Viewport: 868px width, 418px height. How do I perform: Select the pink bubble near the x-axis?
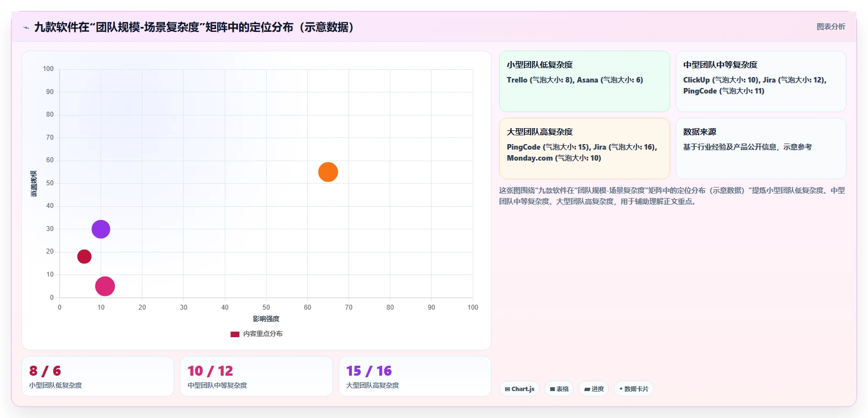click(105, 286)
